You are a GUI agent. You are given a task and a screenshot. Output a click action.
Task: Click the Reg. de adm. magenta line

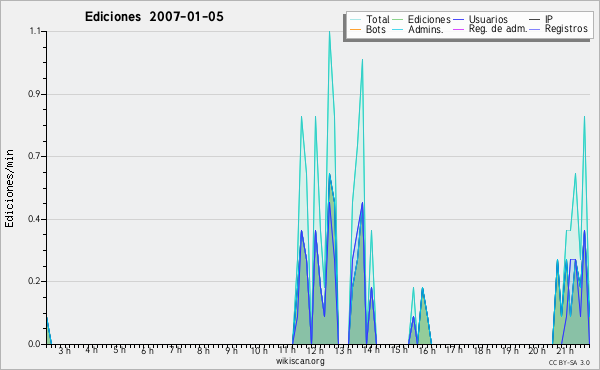[458, 29]
